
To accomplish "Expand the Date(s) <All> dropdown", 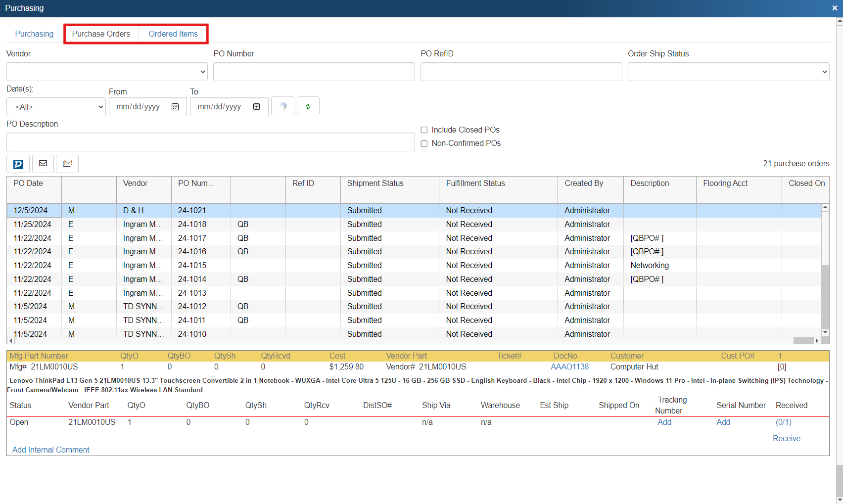I will pos(56,107).
